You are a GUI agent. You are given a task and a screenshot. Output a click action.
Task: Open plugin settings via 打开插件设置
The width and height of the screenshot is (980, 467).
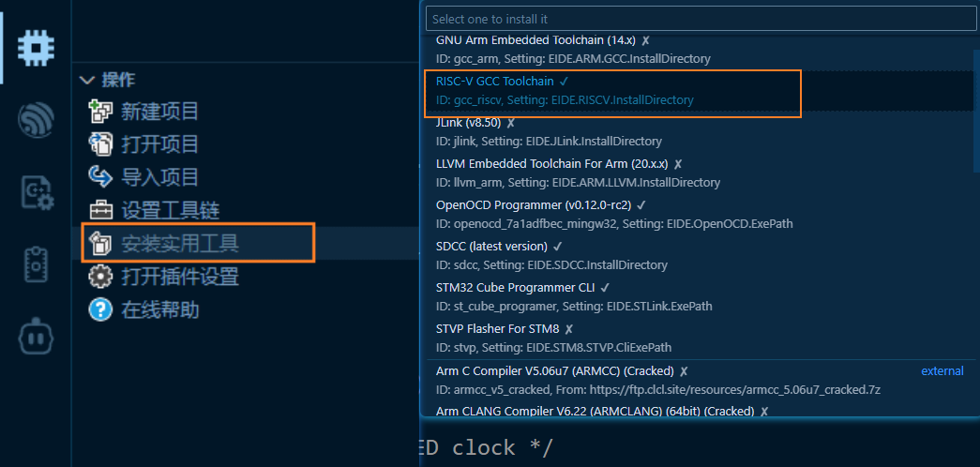pos(179,277)
